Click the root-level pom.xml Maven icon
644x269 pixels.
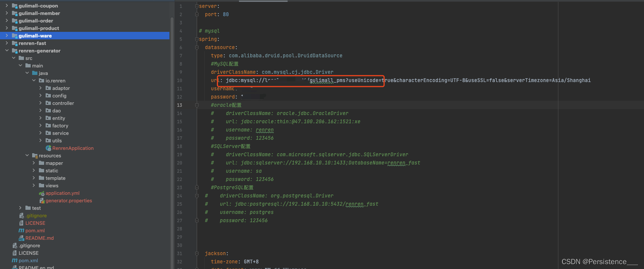(x=15, y=260)
